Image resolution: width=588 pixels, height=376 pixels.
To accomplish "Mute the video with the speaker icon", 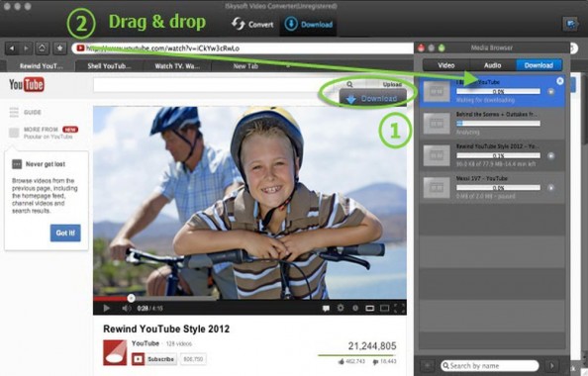I will pos(126,308).
